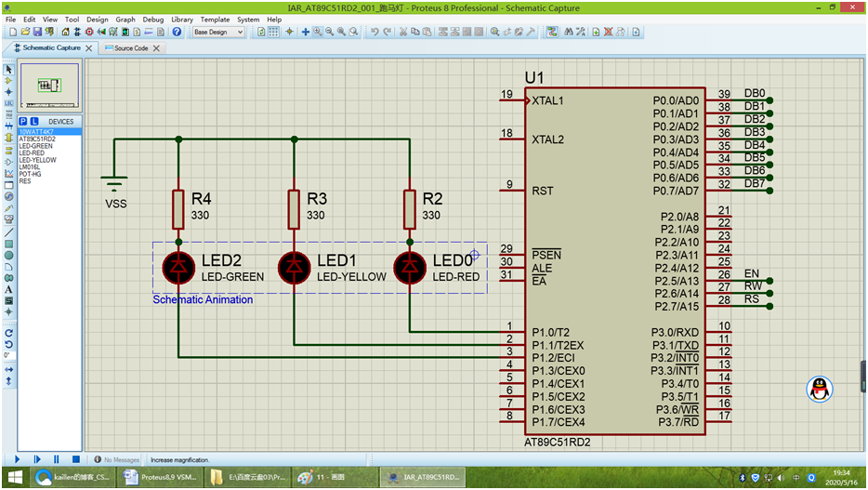Choose the Junction Dot Mode tool
Screen dimensions: 868x490
(9, 92)
